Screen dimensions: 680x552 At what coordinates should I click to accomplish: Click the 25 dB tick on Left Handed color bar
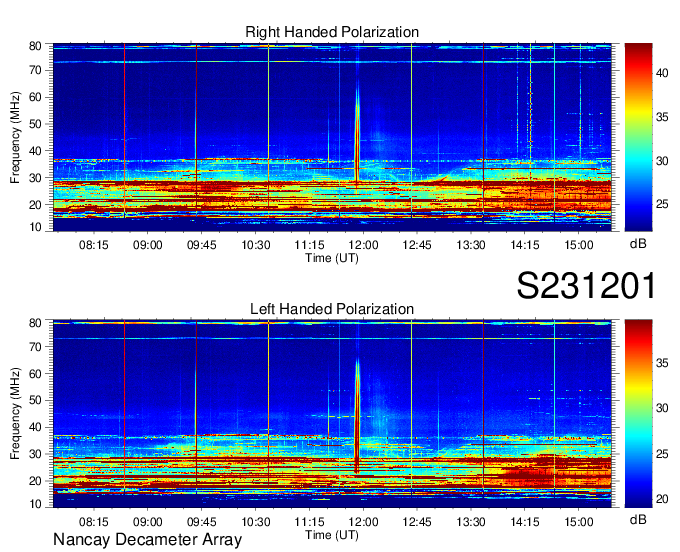(x=662, y=454)
